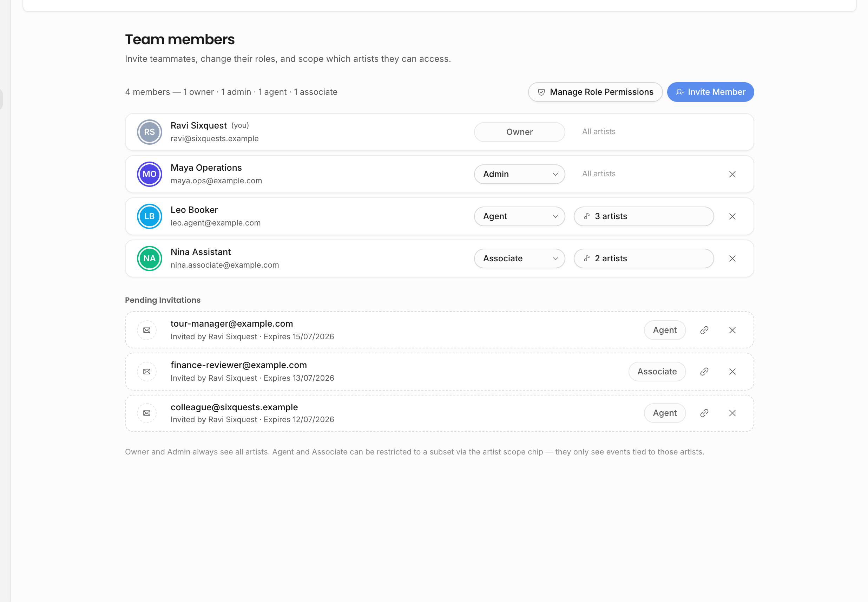The width and height of the screenshot is (868, 602).
Task: Open Manage Role Permissions
Action: point(595,92)
